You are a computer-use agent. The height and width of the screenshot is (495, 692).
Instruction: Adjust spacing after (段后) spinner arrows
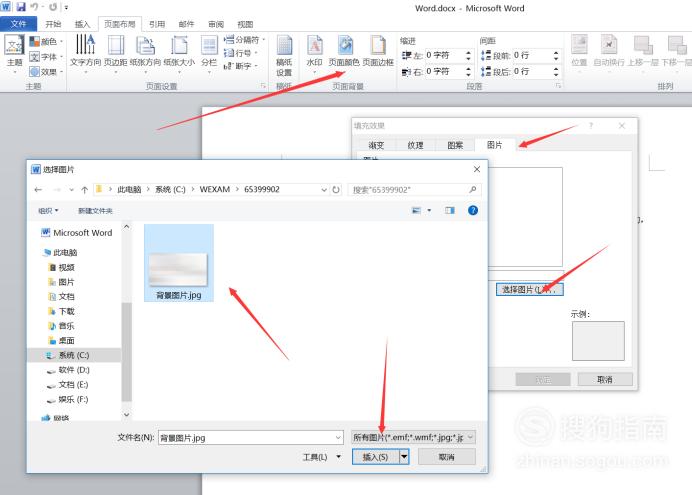[x=556, y=71]
